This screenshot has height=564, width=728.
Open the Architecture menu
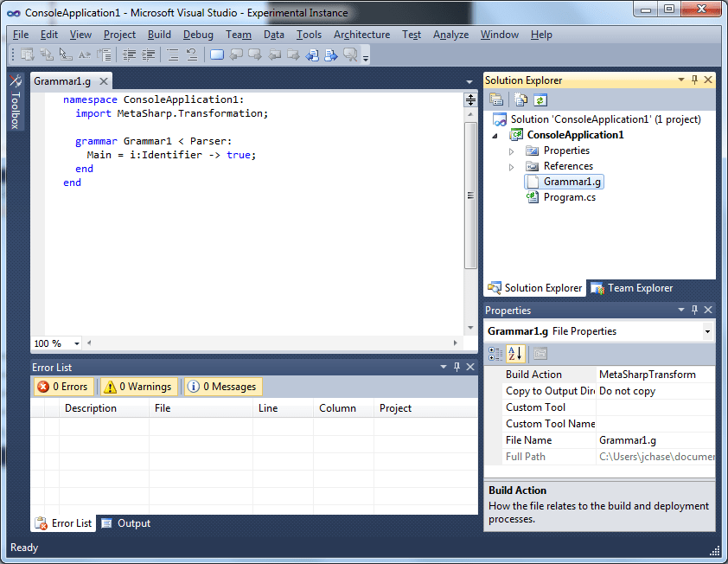[x=361, y=35]
